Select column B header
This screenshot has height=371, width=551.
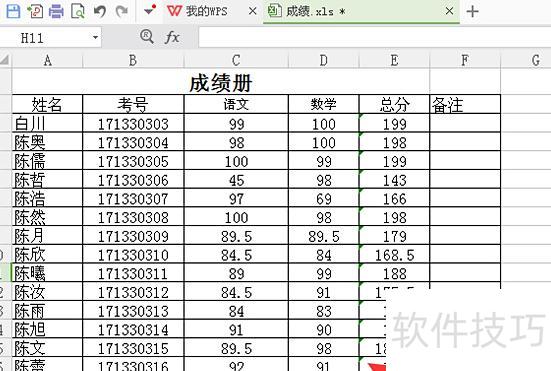[x=133, y=60]
